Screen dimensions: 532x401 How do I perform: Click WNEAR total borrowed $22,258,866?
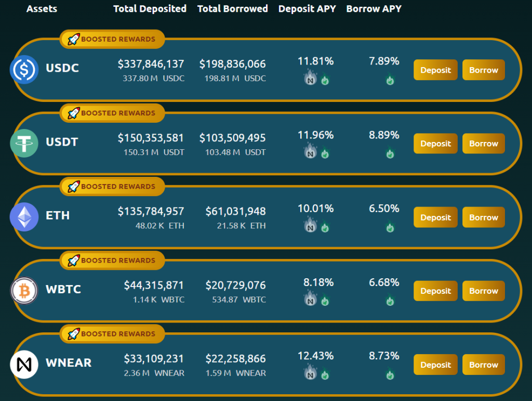click(x=235, y=358)
